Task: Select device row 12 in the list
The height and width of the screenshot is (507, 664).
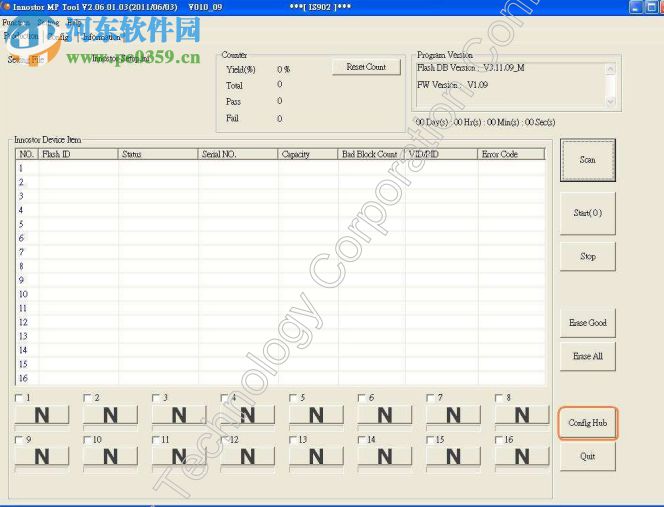Action: tap(280, 322)
